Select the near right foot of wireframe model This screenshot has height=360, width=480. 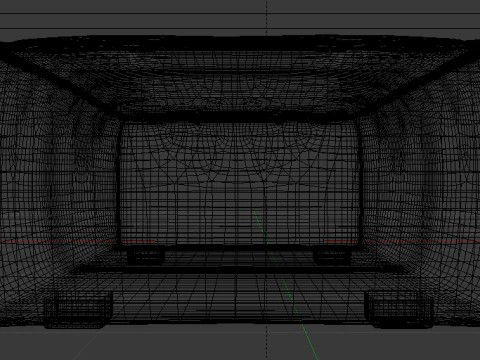pos(399,309)
